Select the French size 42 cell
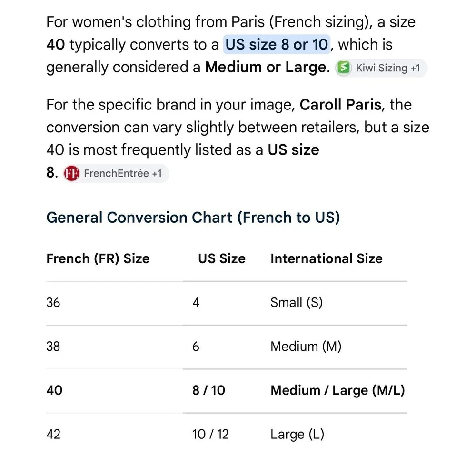Image resolution: width=476 pixels, height=476 pixels. click(x=53, y=434)
